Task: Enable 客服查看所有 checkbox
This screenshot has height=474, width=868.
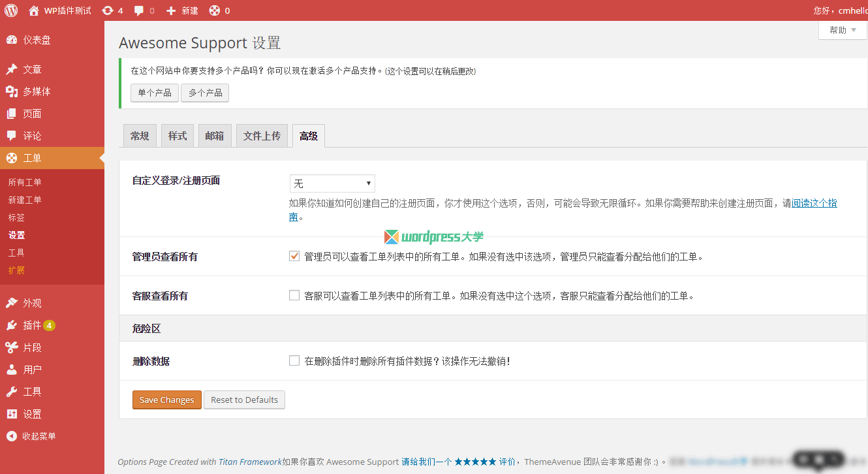Action: pyautogui.click(x=294, y=295)
